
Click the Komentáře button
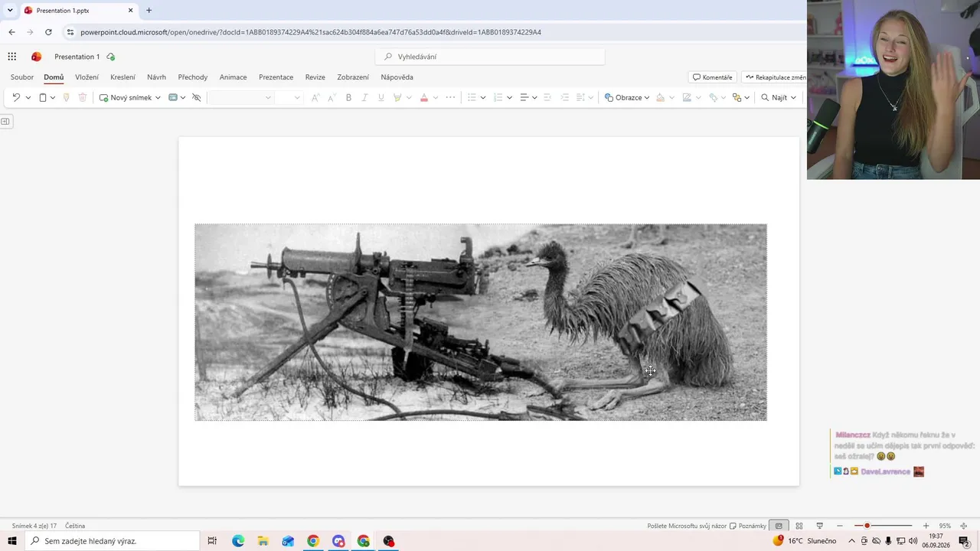pos(713,77)
